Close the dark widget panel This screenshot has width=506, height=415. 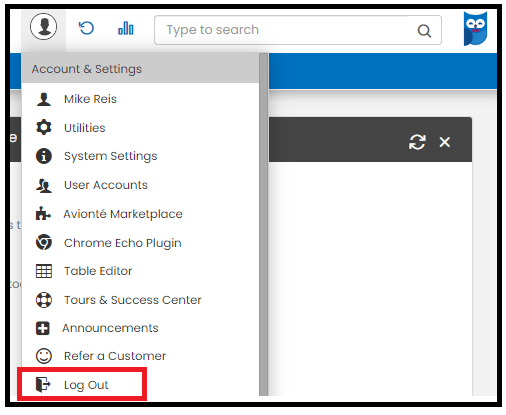point(445,142)
